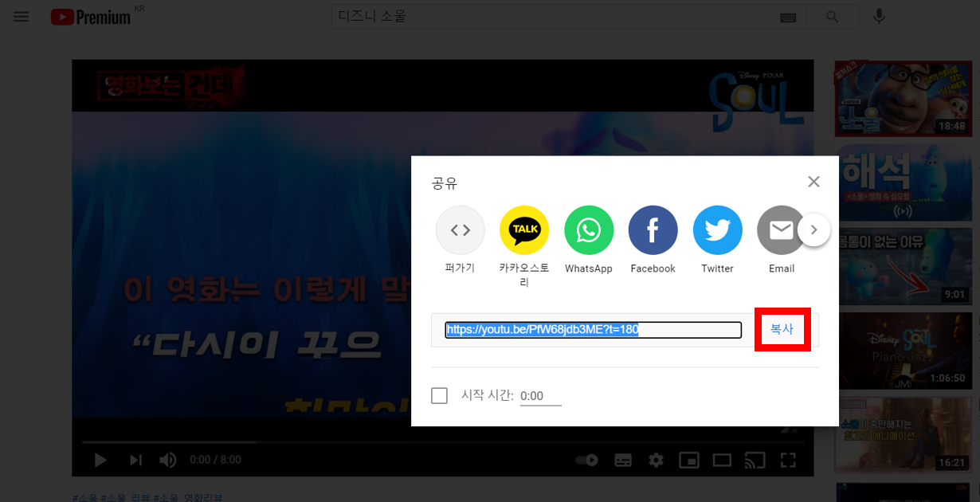Skip to next video button
Image resolution: width=980 pixels, height=502 pixels.
point(136,460)
